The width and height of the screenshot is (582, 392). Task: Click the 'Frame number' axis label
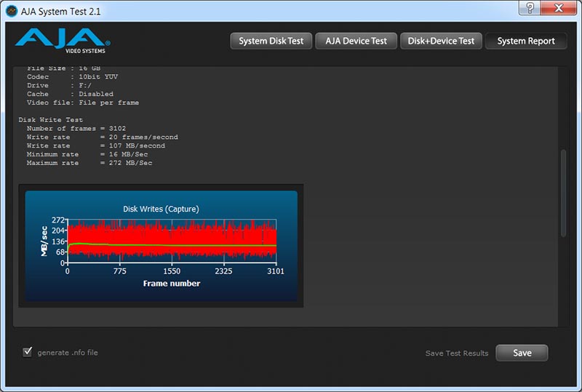click(172, 283)
